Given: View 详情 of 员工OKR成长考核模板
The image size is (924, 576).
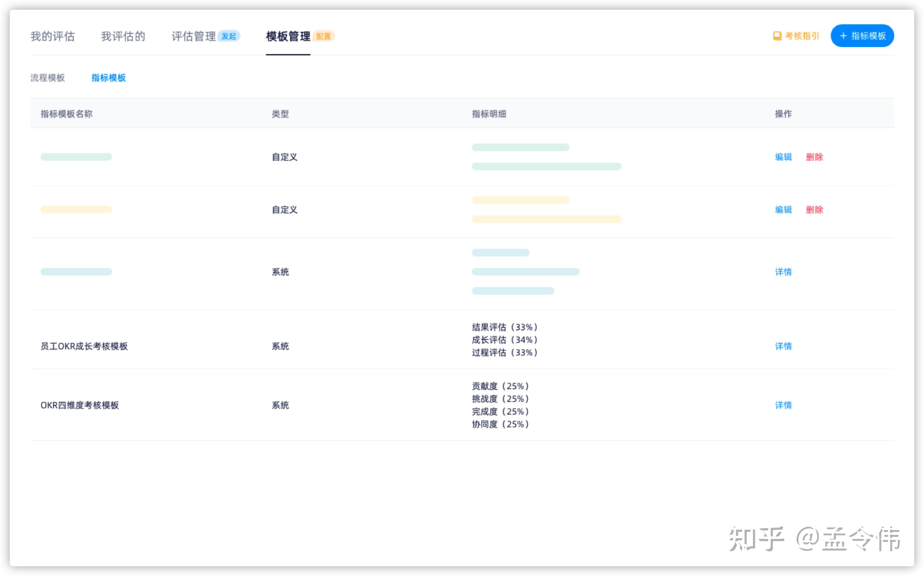Looking at the screenshot, I should point(783,346).
